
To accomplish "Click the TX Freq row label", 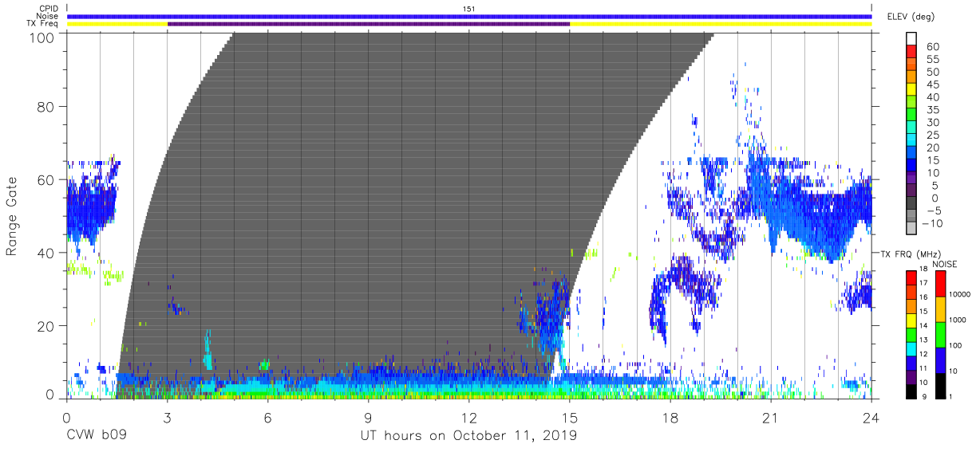I will pos(44,23).
